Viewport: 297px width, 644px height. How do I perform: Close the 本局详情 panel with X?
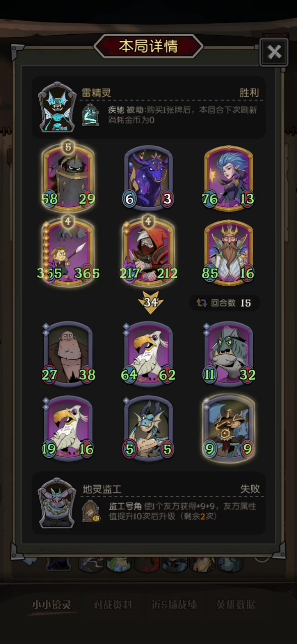[x=274, y=52]
